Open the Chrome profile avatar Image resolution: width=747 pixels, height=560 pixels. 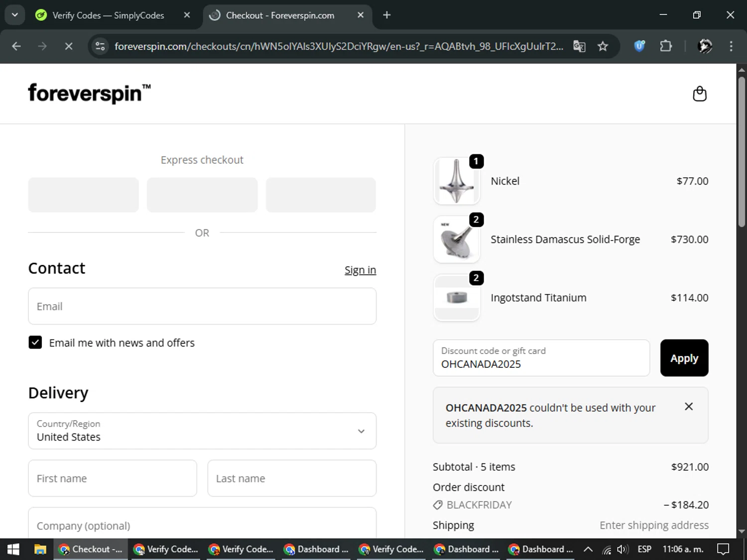click(705, 46)
